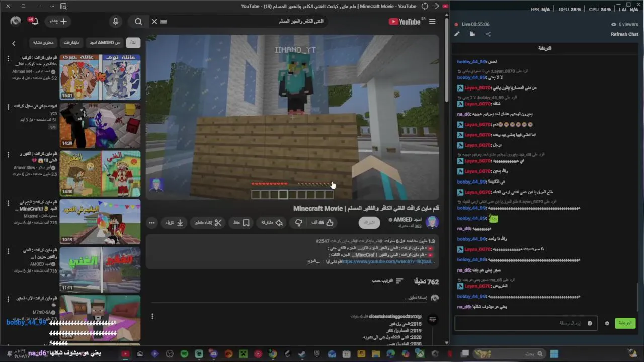The width and height of the screenshot is (644, 362).
Task: Open the YouTube hamburger guide menu
Action: coord(432,22)
